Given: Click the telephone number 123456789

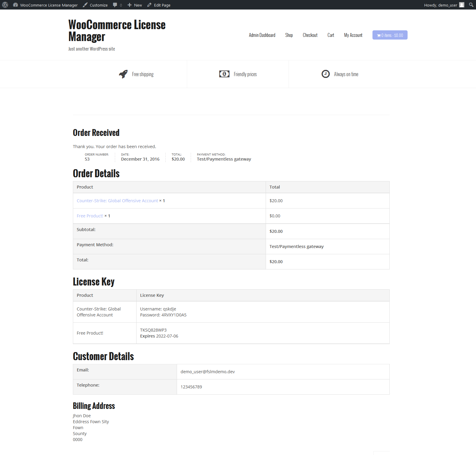Looking at the screenshot, I should [x=191, y=387].
